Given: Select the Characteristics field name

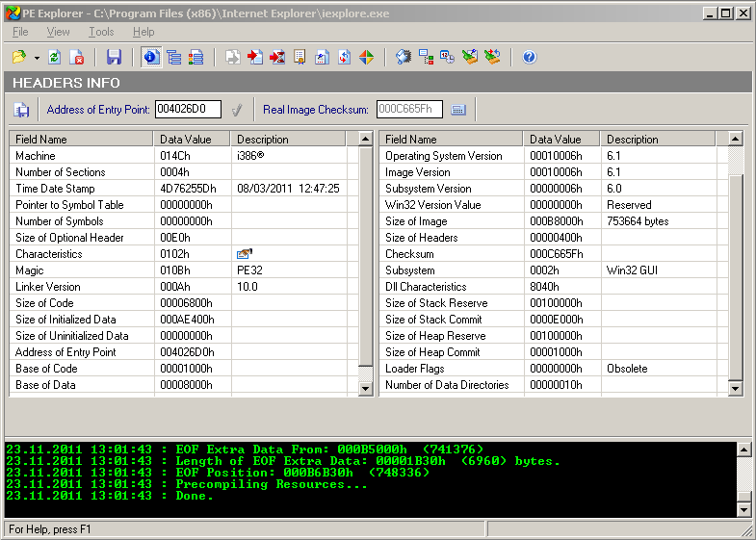Looking at the screenshot, I should (x=49, y=254).
